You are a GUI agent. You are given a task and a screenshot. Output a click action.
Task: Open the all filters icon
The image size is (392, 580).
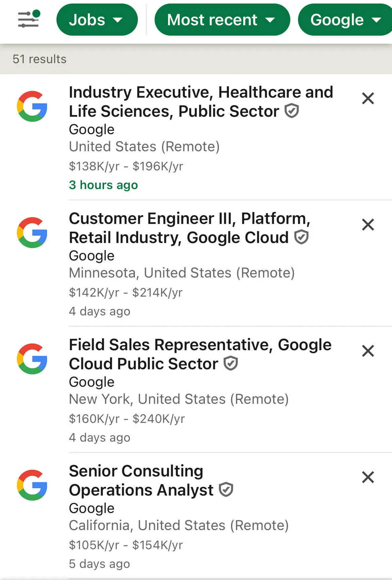coord(29,19)
